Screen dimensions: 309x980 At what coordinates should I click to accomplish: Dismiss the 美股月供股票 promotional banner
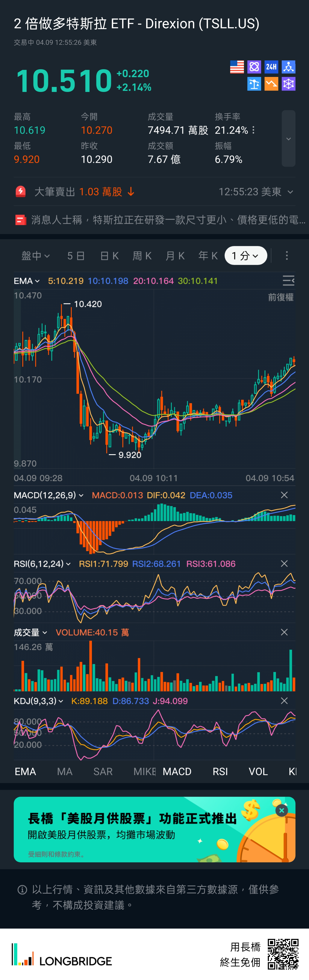point(282,811)
